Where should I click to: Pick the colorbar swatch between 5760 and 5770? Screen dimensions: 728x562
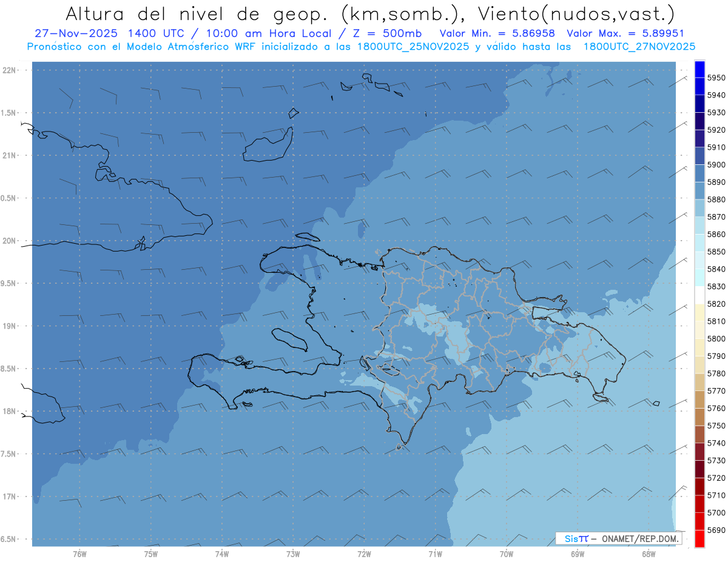pyautogui.click(x=699, y=400)
